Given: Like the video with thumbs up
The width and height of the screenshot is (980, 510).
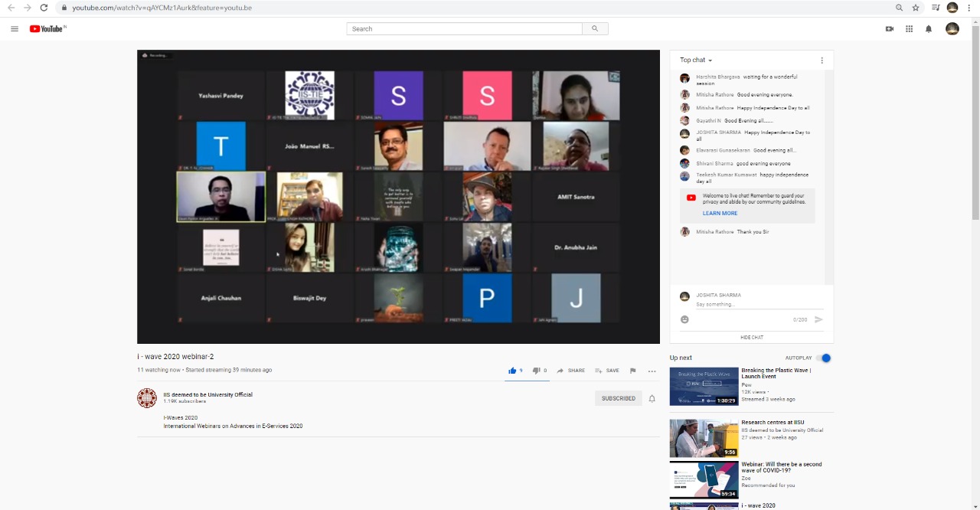Looking at the screenshot, I should click(x=512, y=371).
